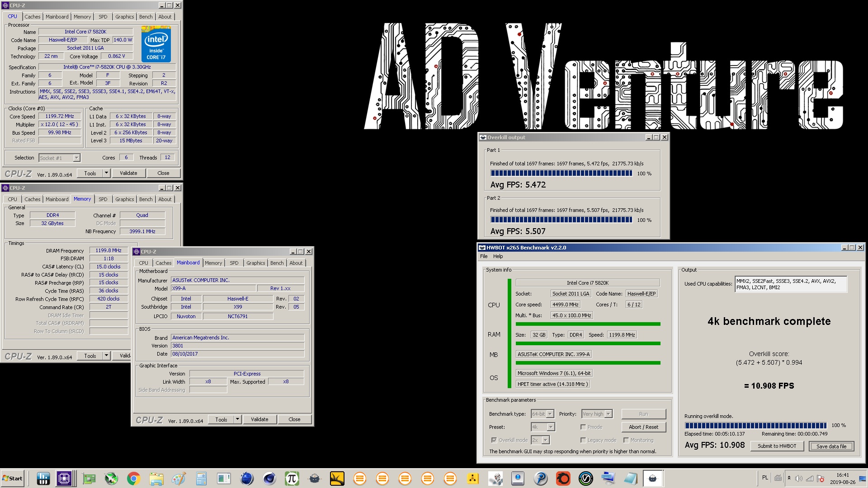868x488 pixels.
Task: Open the Notepad icon in the taskbar
Action: pyautogui.click(x=631, y=478)
